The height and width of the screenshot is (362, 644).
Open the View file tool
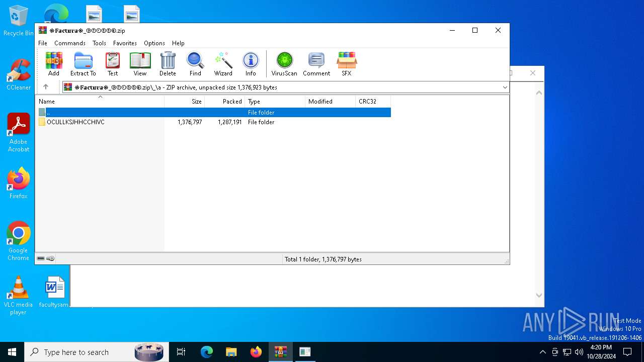click(140, 64)
